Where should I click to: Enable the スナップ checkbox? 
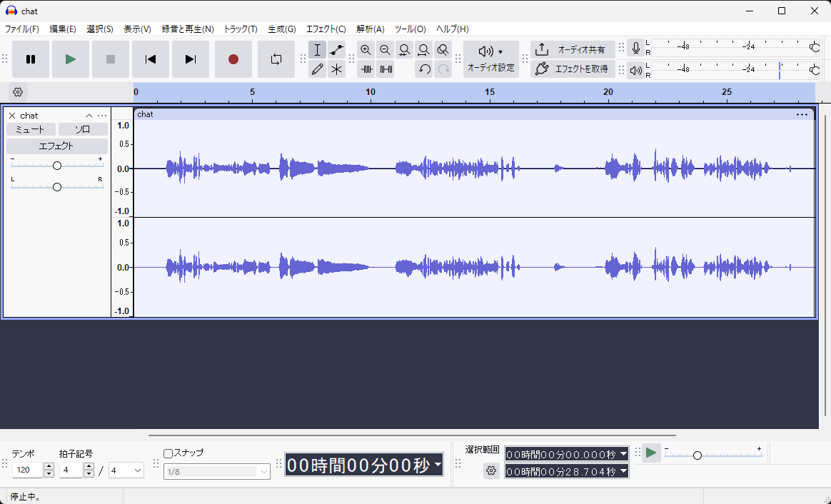(x=168, y=453)
